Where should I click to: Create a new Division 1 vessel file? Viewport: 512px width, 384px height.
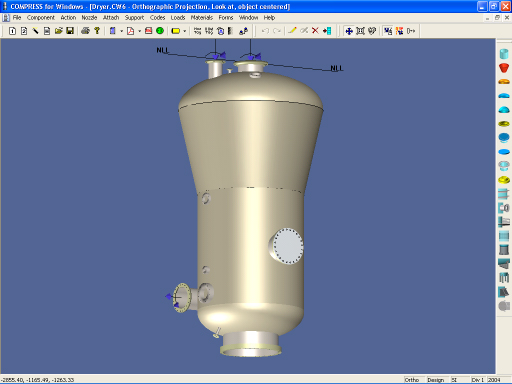click(12, 31)
